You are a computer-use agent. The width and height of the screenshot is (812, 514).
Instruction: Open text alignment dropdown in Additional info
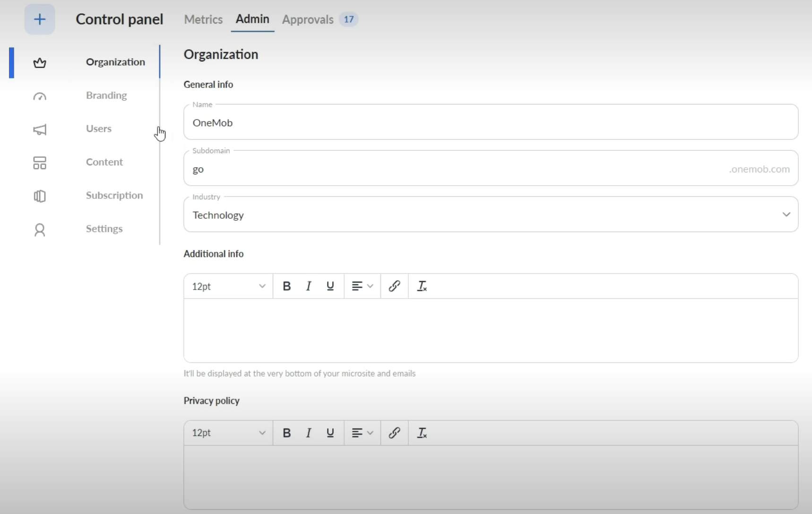363,286
